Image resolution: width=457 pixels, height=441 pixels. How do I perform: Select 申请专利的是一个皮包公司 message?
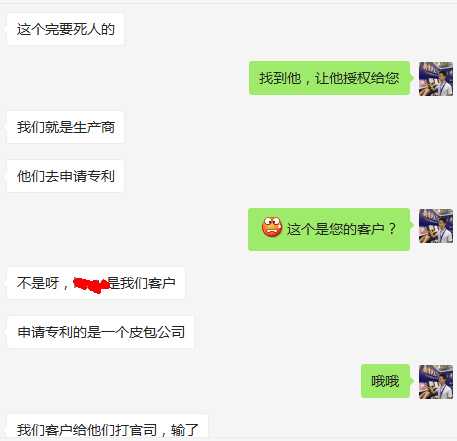[100, 332]
